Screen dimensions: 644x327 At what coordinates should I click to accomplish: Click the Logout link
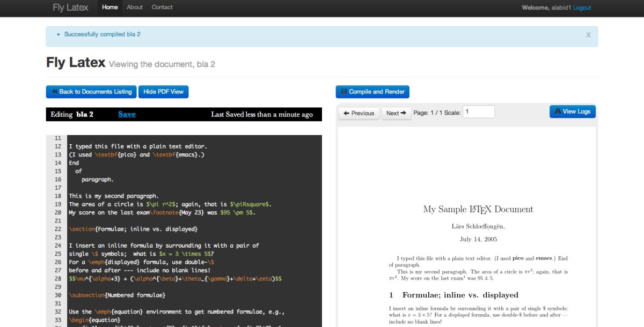[x=582, y=8]
